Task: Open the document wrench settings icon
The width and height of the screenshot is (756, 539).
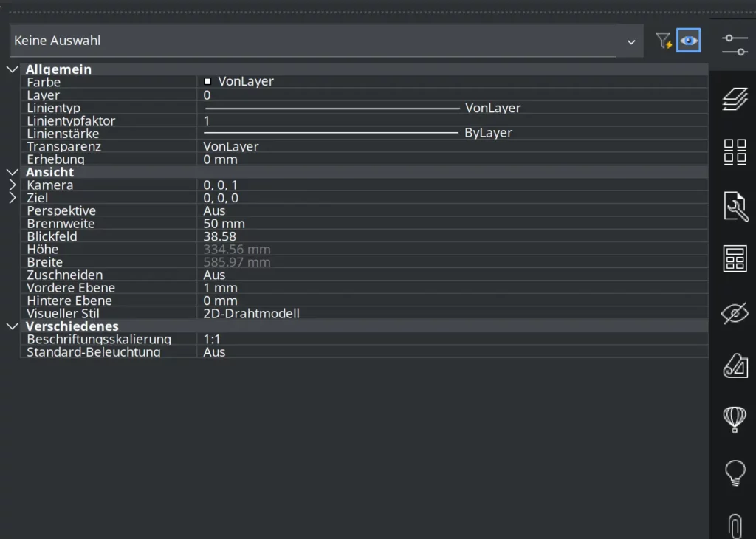Action: [735, 206]
